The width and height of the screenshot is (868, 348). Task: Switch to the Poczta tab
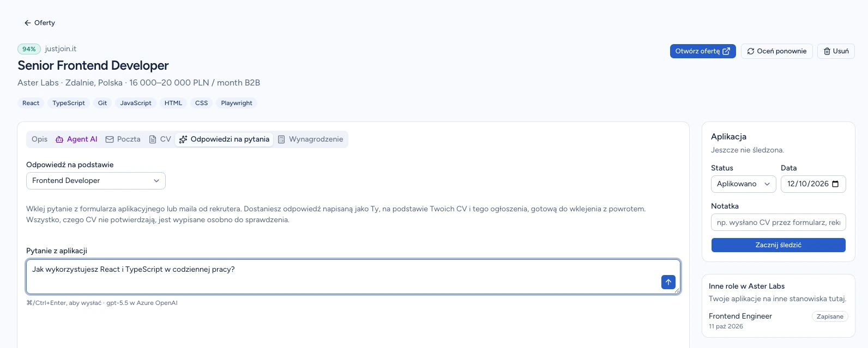point(123,139)
